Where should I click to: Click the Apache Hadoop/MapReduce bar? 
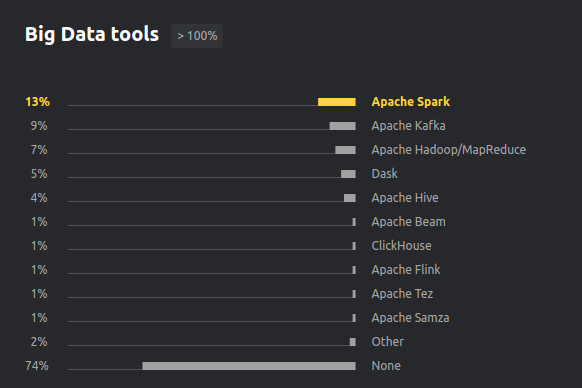346,150
